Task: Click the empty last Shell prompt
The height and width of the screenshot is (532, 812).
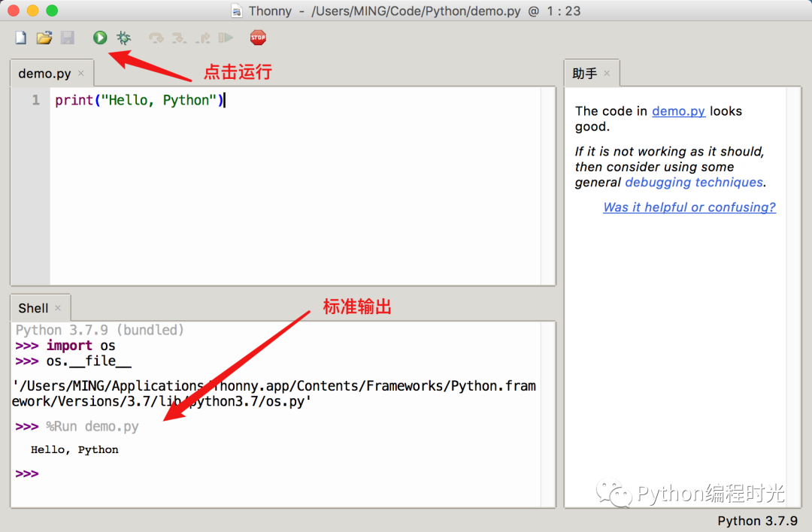Action: coord(27,473)
